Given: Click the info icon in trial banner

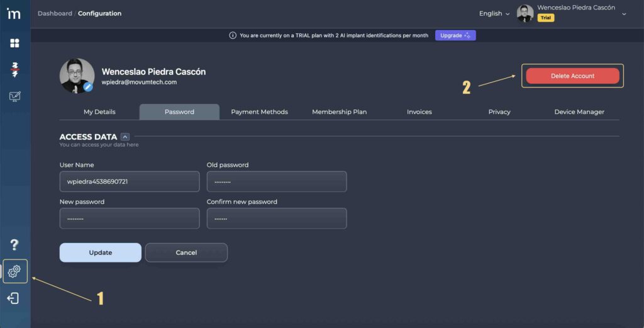Looking at the screenshot, I should point(233,36).
